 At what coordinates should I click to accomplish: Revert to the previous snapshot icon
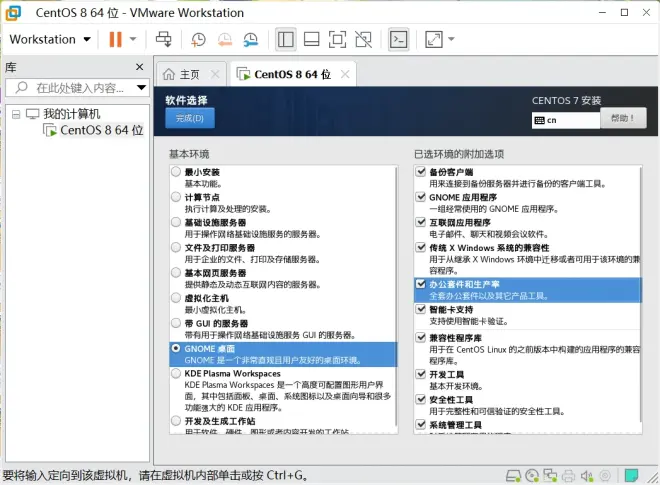[x=224, y=40]
